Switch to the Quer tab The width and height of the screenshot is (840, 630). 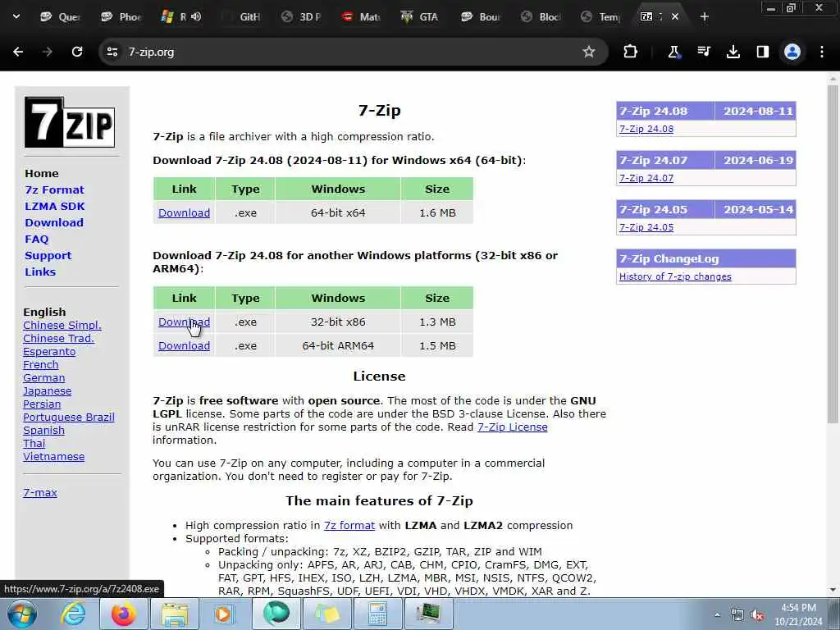coord(60,17)
